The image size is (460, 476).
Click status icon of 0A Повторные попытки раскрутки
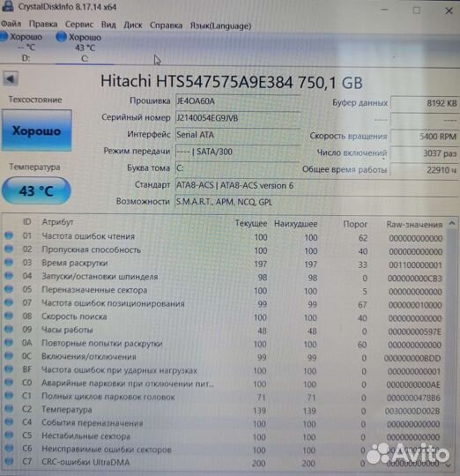coord(9,342)
